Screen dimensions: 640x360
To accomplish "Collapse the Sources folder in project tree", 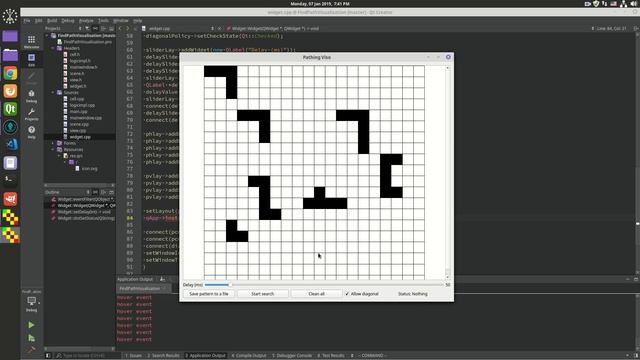I will 53,93.
